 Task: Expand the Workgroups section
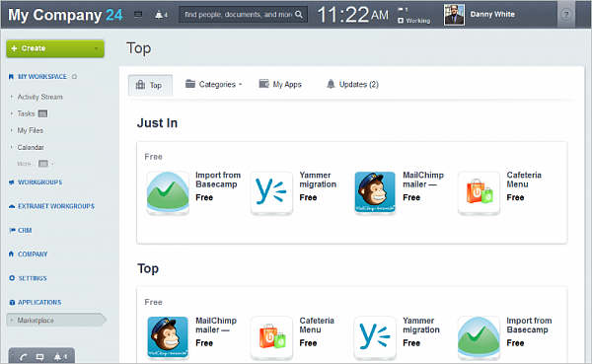click(x=40, y=182)
